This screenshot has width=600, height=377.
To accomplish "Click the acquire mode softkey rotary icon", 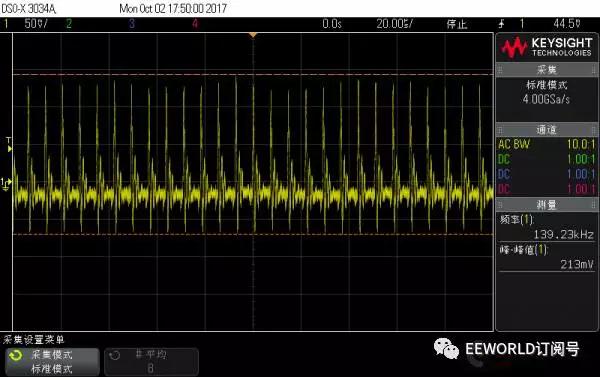I will [x=16, y=356].
